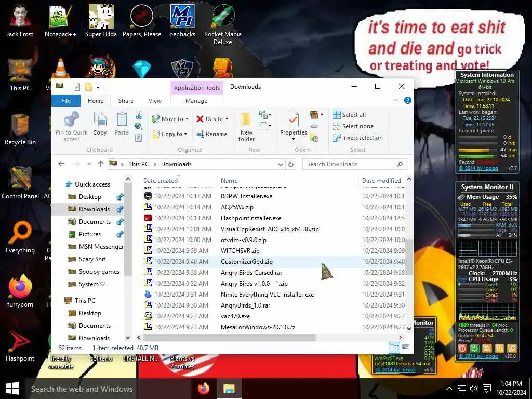This screenshot has height=399, width=532.
Task: Expand the New item dropdown
Action: tap(265, 115)
